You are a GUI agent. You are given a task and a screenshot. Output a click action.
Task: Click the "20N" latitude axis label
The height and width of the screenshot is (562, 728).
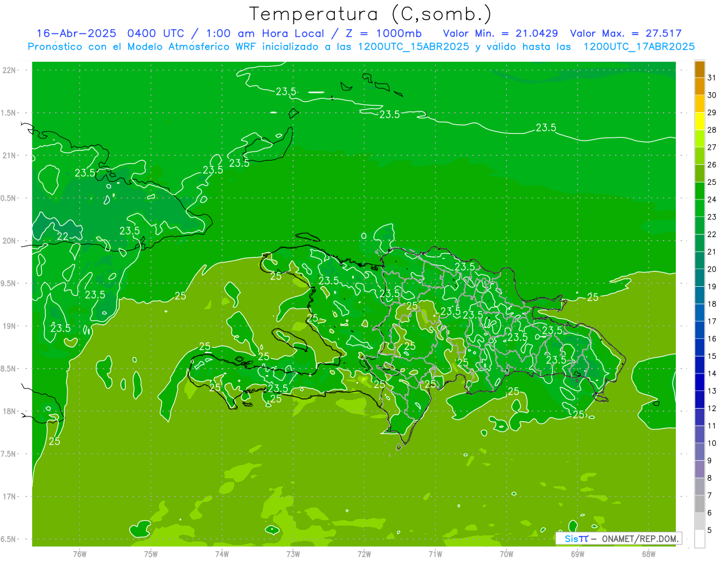9,241
